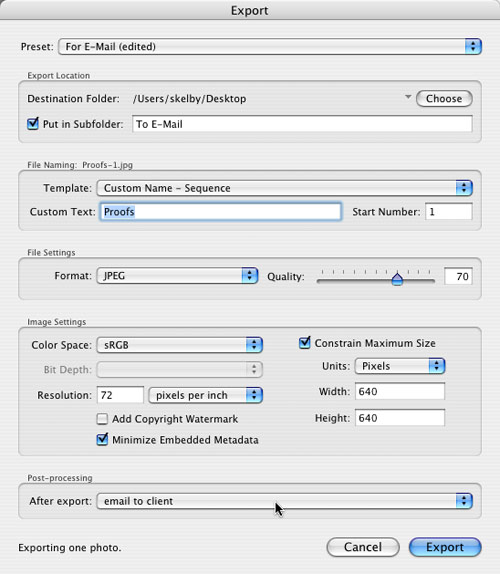This screenshot has height=574, width=500.
Task: Click the destination folder disclosure triangle
Action: pyautogui.click(x=408, y=97)
